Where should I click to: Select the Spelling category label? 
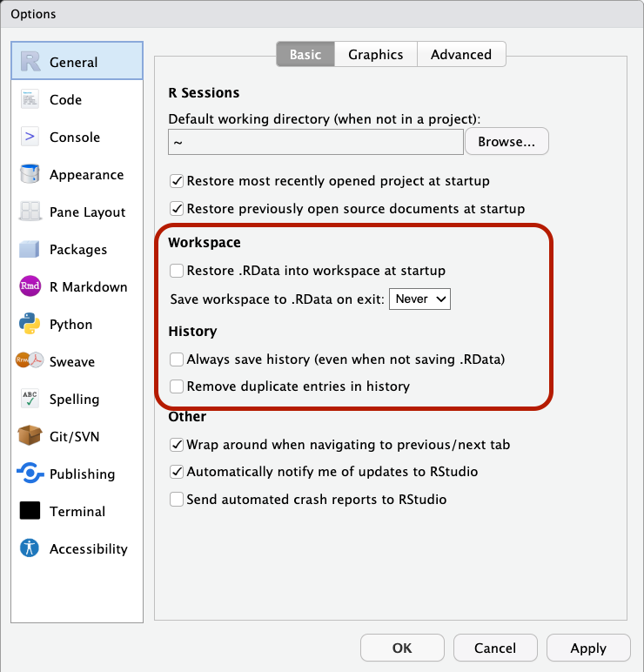[x=75, y=400]
